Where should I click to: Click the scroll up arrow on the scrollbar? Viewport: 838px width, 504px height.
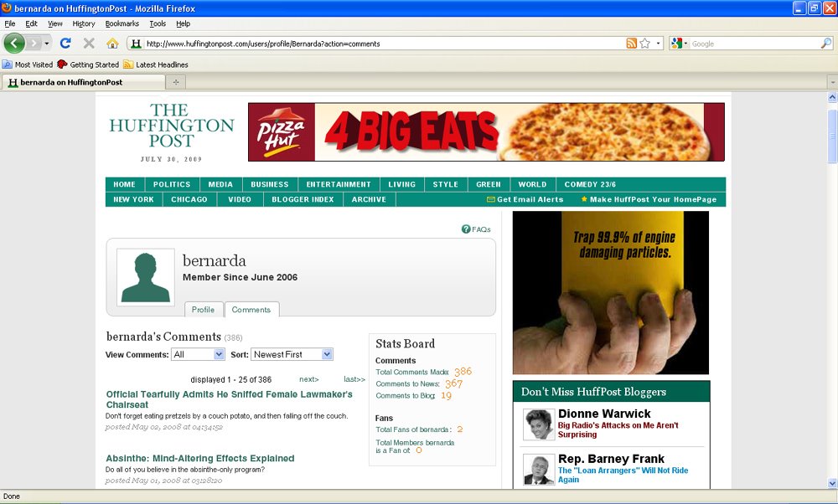(x=832, y=97)
